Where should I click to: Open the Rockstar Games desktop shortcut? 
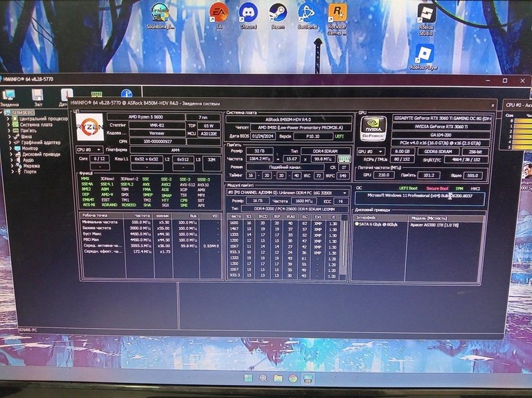point(337,19)
